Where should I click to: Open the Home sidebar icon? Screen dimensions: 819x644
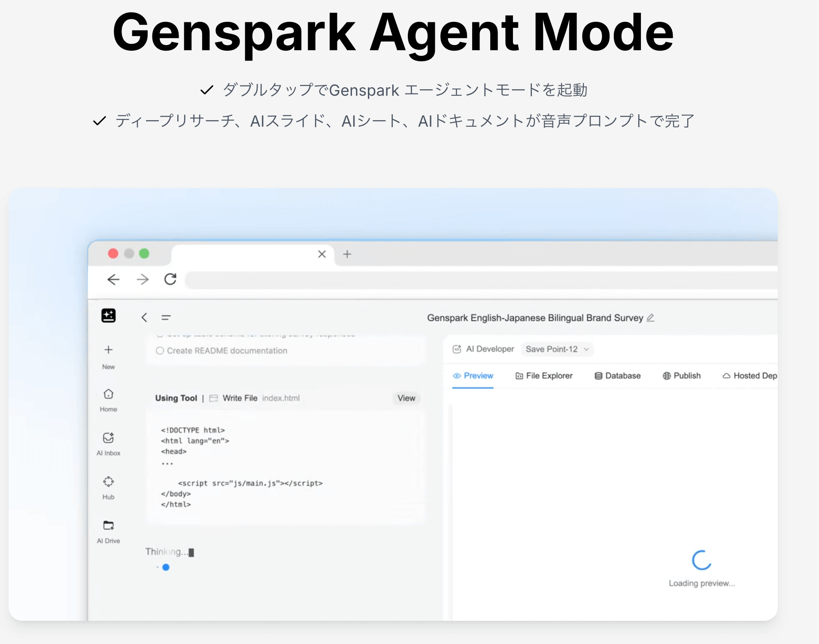click(x=108, y=394)
